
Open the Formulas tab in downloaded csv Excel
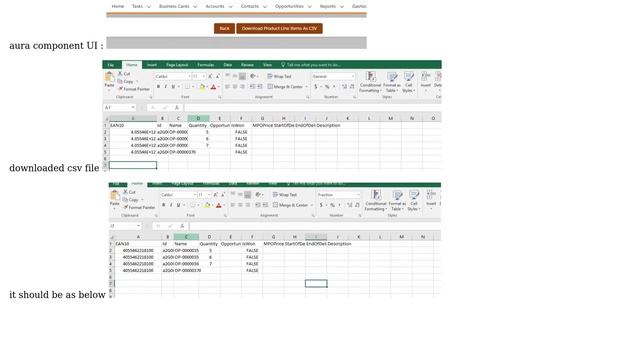[206, 65]
